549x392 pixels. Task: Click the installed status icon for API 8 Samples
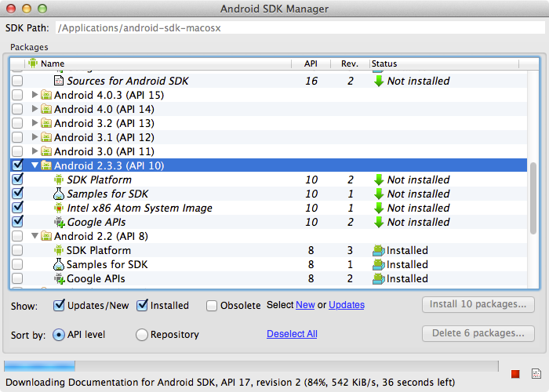tap(379, 264)
